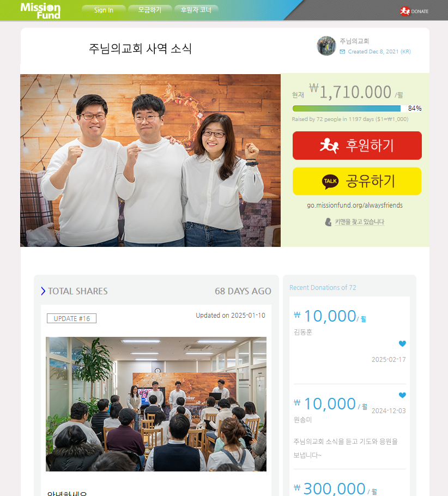The image size is (448, 496).
Task: Click the red 후원하기 button
Action: pyautogui.click(x=357, y=146)
